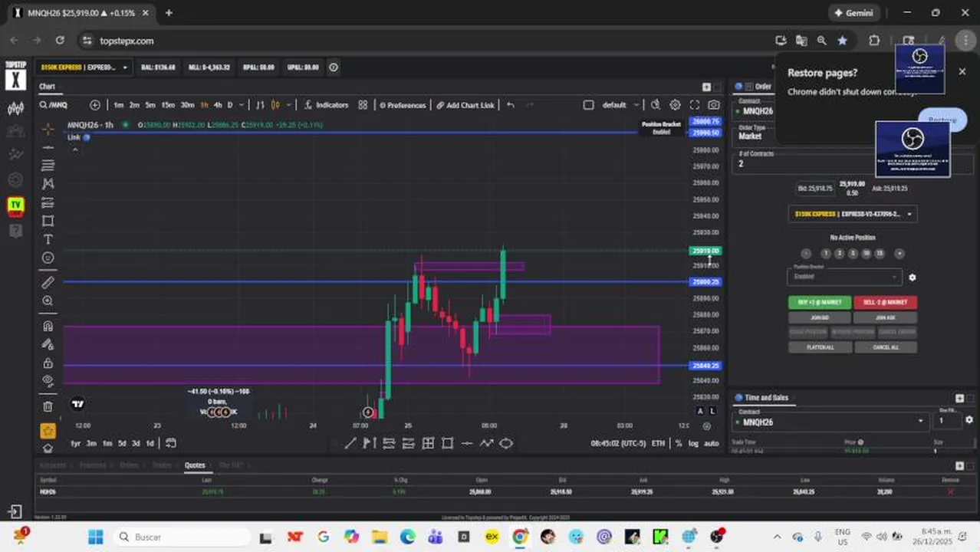Viewport: 980px width, 552px height.
Task: Select the 5d date range
Action: pyautogui.click(x=122, y=443)
